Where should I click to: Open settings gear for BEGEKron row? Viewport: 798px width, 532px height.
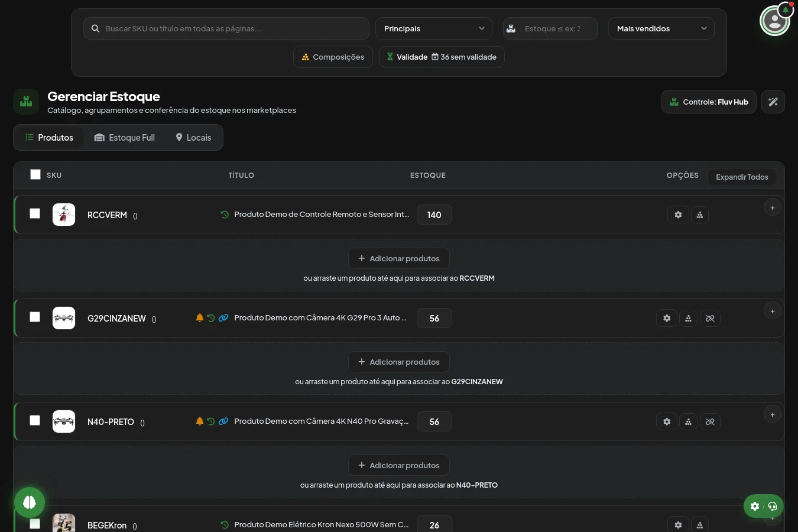678,525
